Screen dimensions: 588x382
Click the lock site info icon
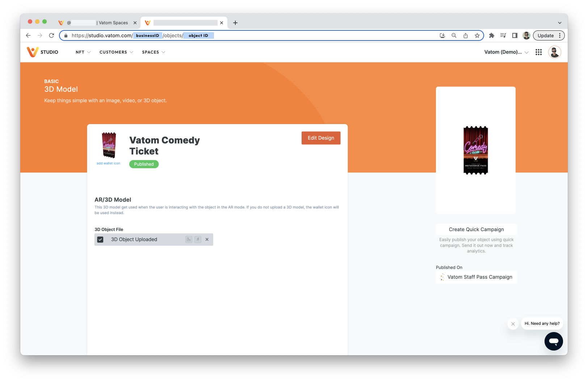point(66,35)
